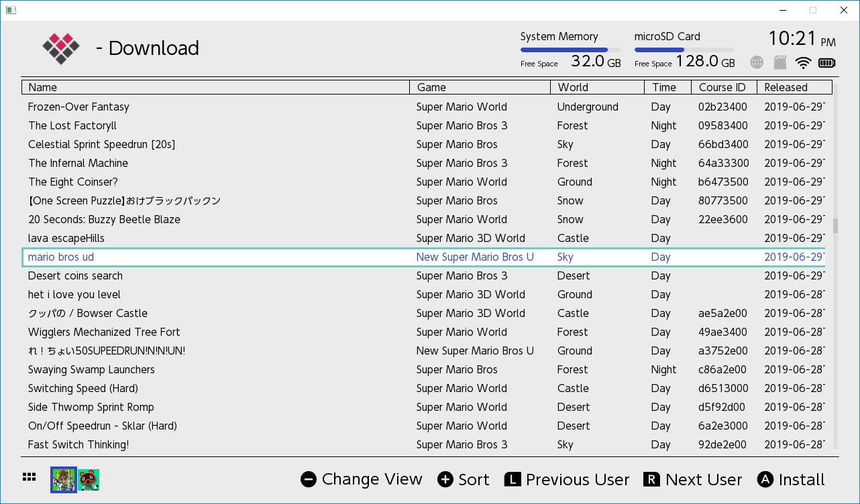This screenshot has height=504, width=860.
Task: Click the L Previous User button
Action: tap(567, 479)
